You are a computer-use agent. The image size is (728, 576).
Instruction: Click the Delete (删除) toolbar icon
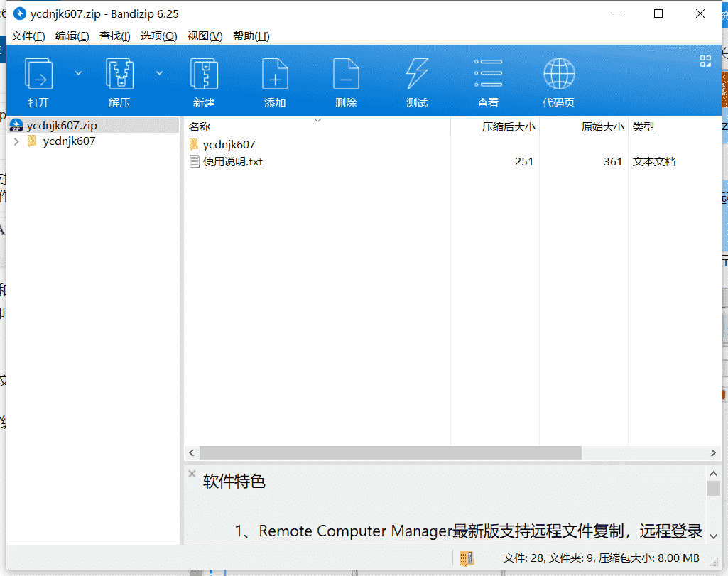tap(346, 75)
